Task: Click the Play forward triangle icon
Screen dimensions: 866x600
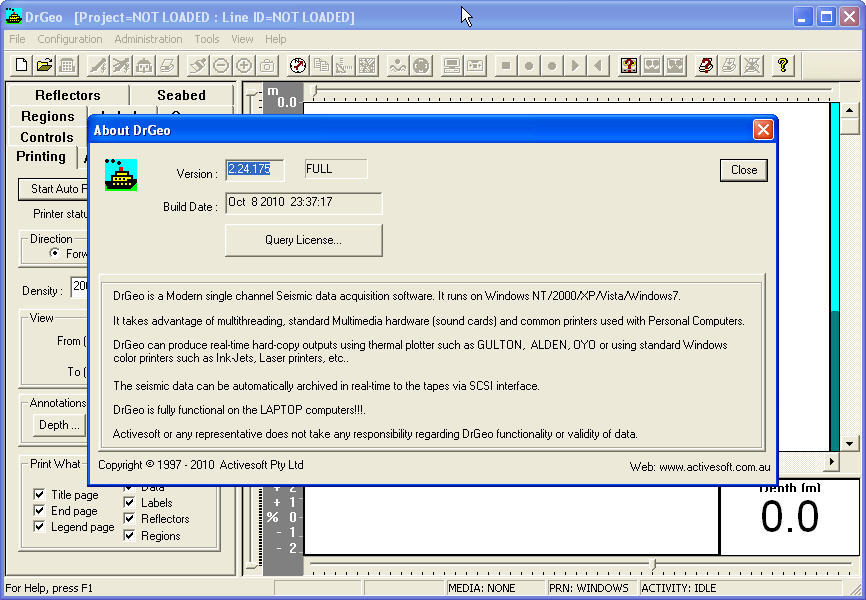Action: click(x=575, y=65)
